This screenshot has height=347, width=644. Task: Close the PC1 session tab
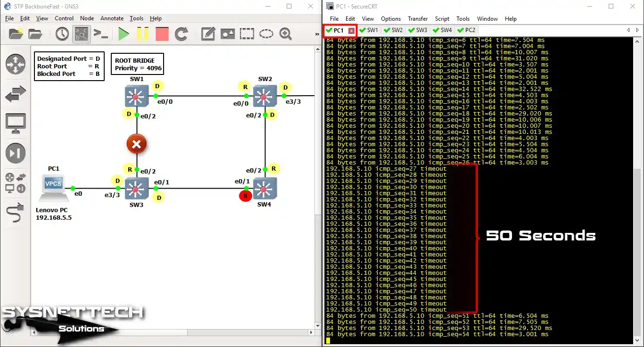351,31
